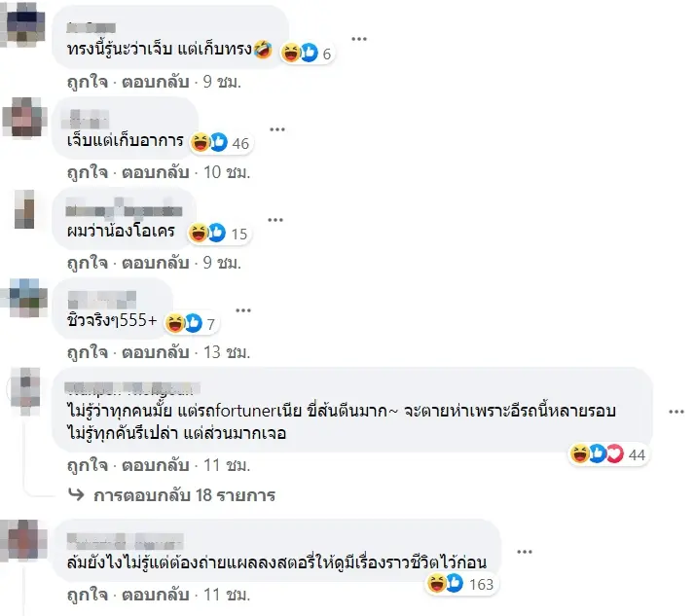Reply (ตอบกลับ) to 'ล้มยังไงไม่รู้' comment
The image size is (695, 616).
click(x=156, y=595)
